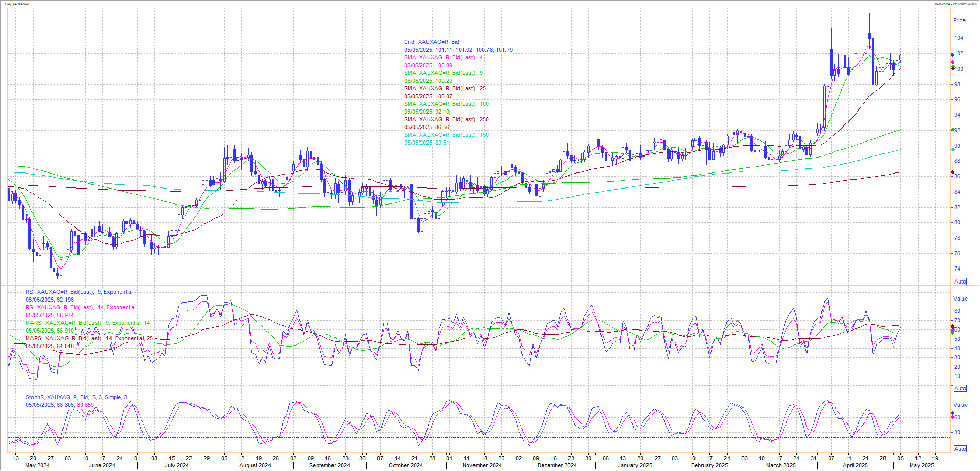980x471 pixels.
Task: Click the 'September 2024' month label
Action: pyautogui.click(x=329, y=465)
